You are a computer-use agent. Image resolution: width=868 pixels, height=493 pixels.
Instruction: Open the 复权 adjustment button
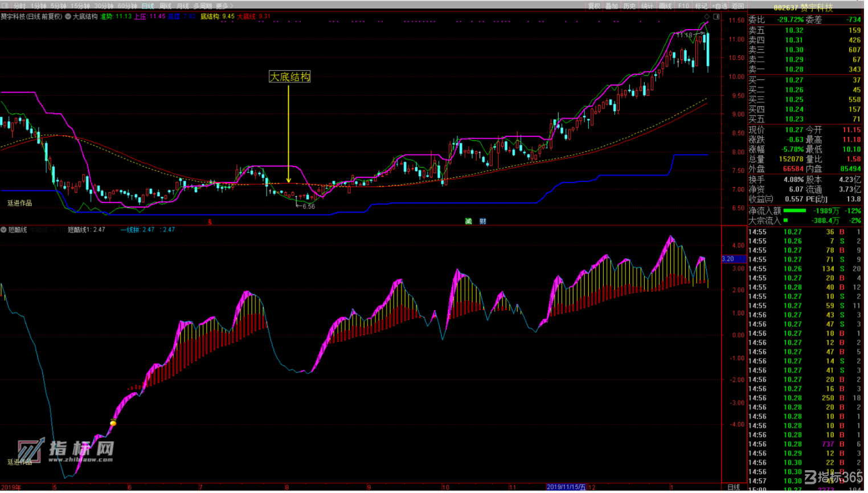point(594,6)
